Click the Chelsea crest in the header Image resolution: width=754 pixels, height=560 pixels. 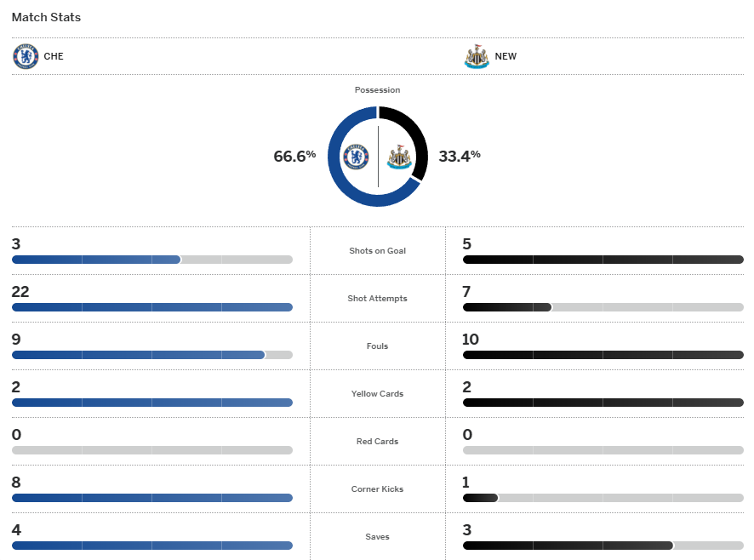[x=26, y=56]
